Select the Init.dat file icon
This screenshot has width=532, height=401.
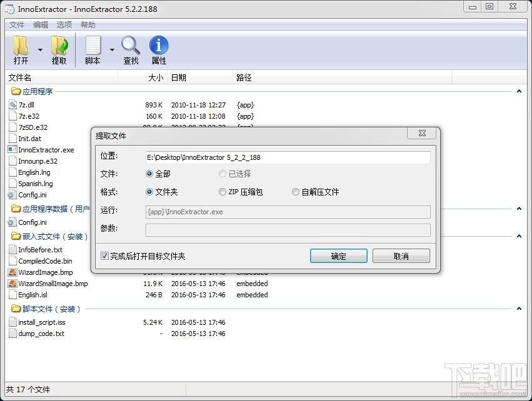tap(13, 138)
